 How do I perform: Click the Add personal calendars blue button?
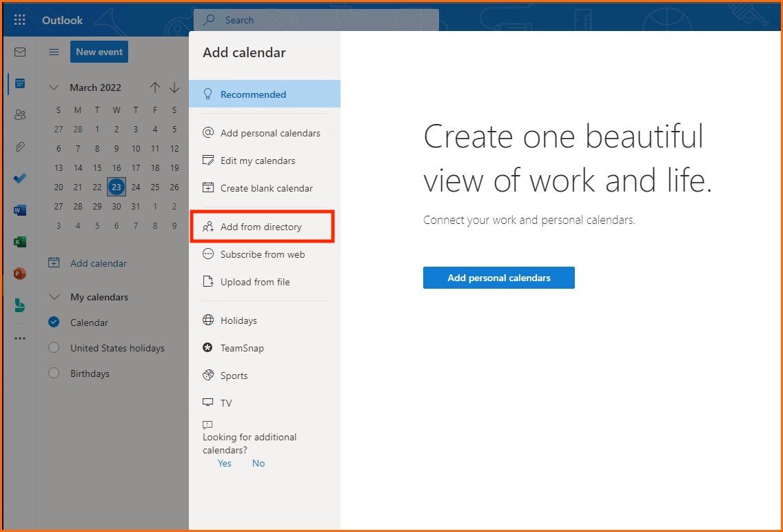pos(498,278)
